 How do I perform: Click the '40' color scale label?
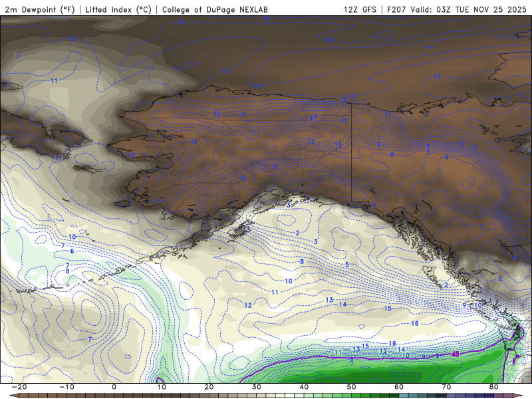pos(304,387)
